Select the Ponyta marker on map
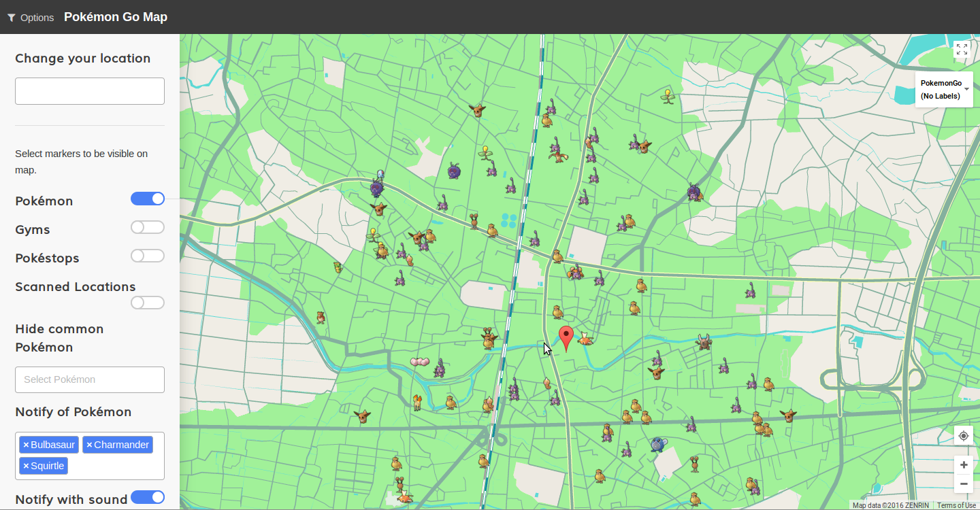980x510 pixels. pos(417,402)
